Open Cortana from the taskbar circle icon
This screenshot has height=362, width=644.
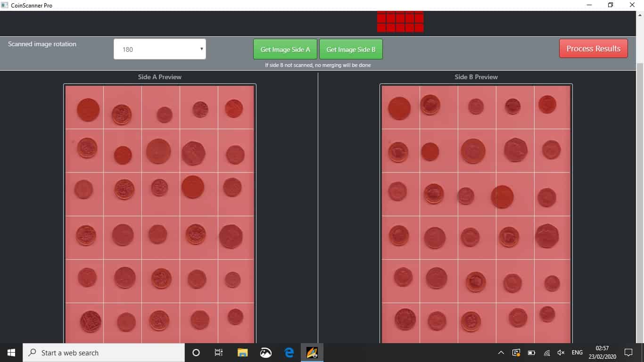click(x=196, y=353)
